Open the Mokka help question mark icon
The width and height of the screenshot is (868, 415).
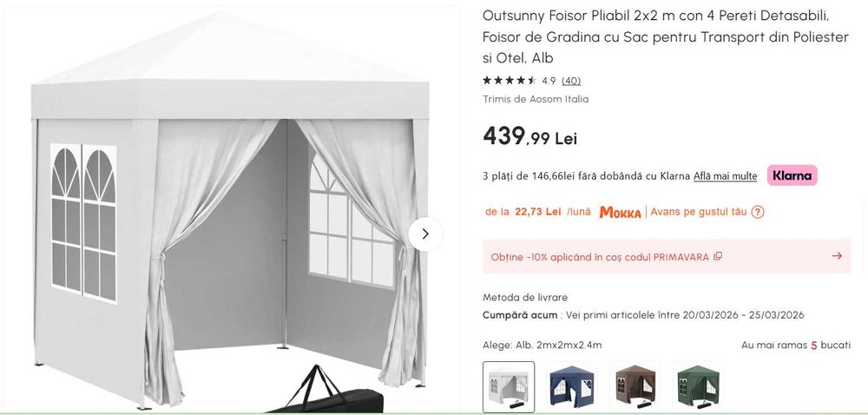point(758,212)
